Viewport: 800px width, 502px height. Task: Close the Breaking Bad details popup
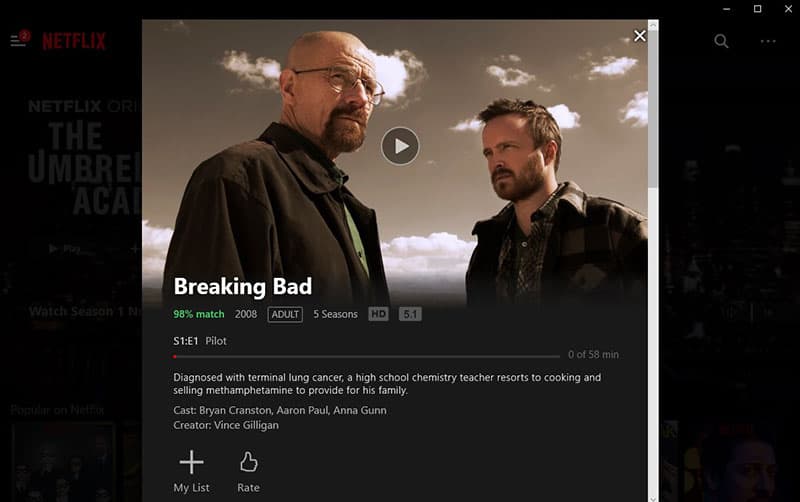click(x=639, y=36)
